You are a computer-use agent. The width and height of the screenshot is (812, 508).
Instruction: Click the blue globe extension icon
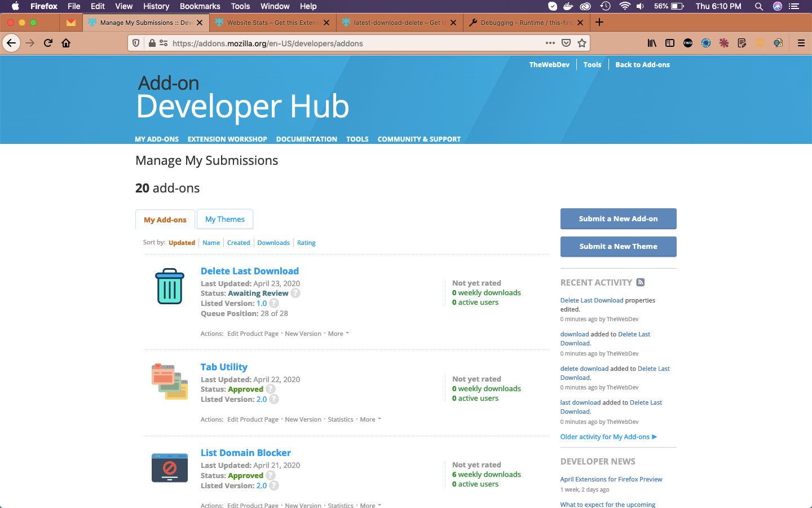point(706,43)
